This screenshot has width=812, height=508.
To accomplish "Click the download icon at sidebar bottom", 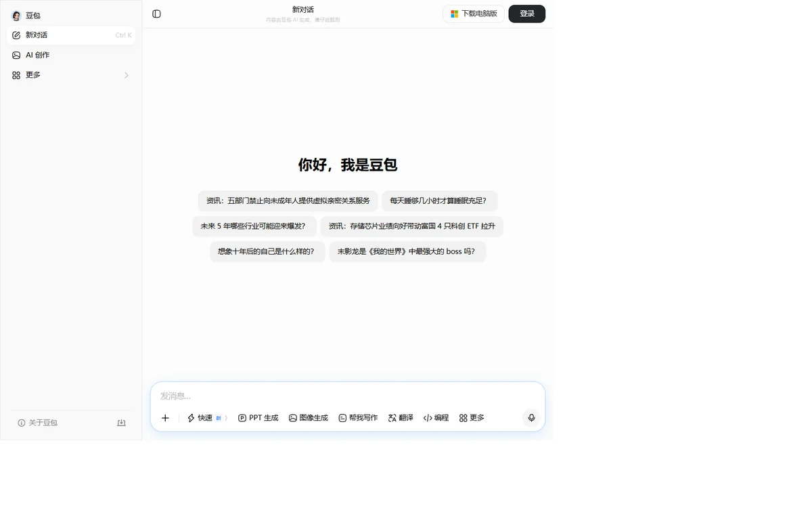I will pyautogui.click(x=122, y=423).
